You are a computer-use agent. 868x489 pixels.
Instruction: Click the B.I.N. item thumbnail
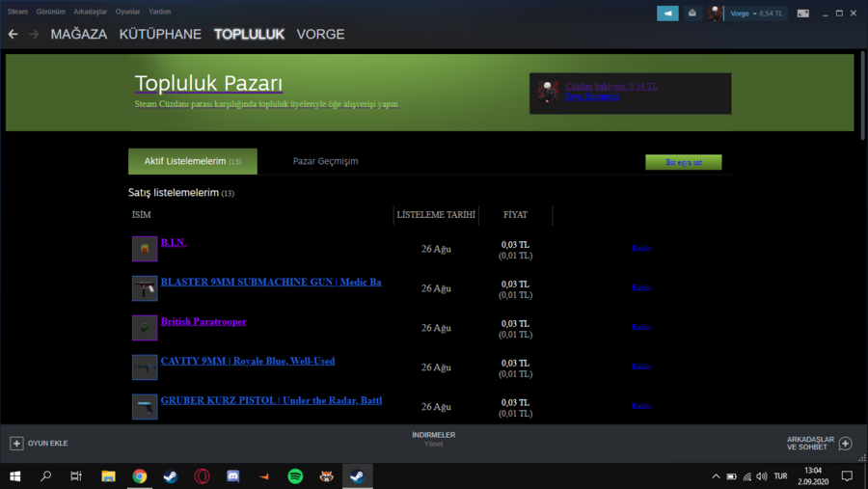pyautogui.click(x=145, y=249)
